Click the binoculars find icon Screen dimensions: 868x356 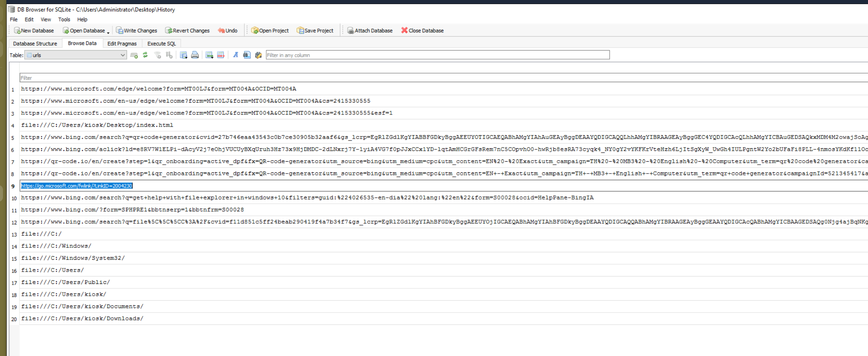[x=247, y=55]
